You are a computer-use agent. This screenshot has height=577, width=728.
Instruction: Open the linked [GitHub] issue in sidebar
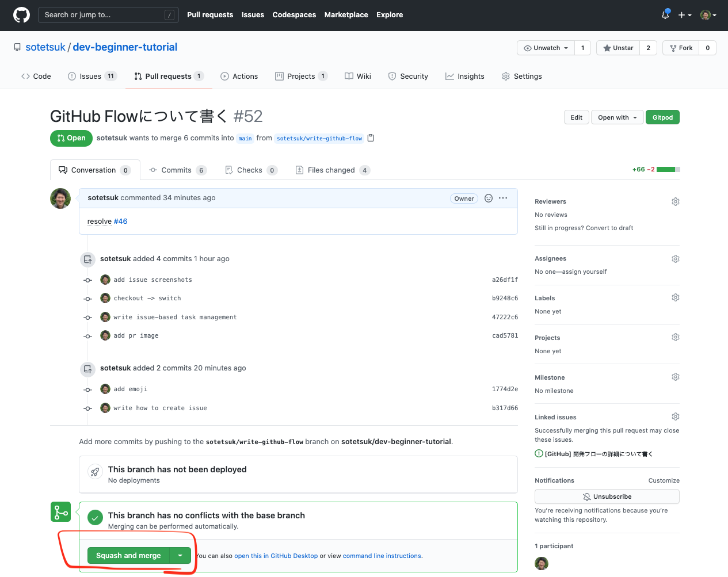[x=599, y=454]
